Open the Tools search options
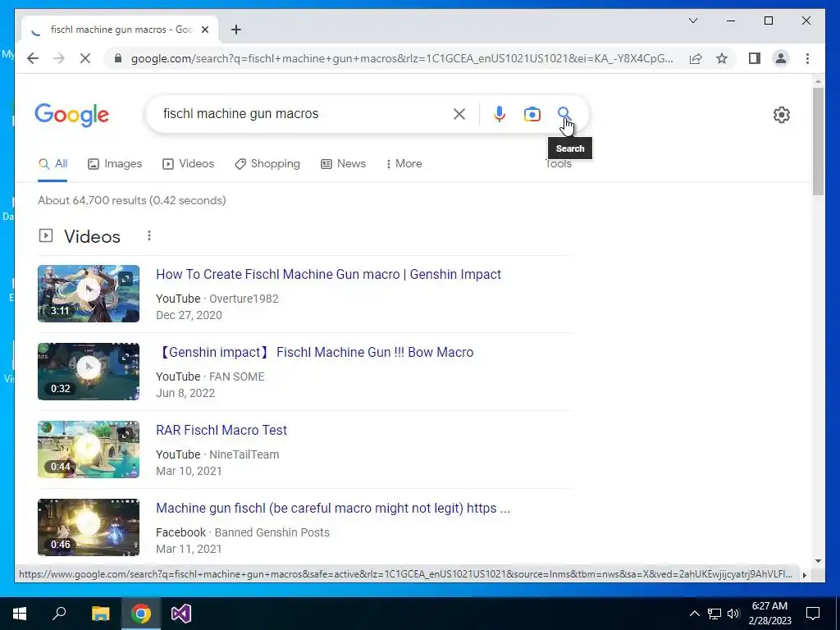The image size is (840, 630). (x=558, y=164)
